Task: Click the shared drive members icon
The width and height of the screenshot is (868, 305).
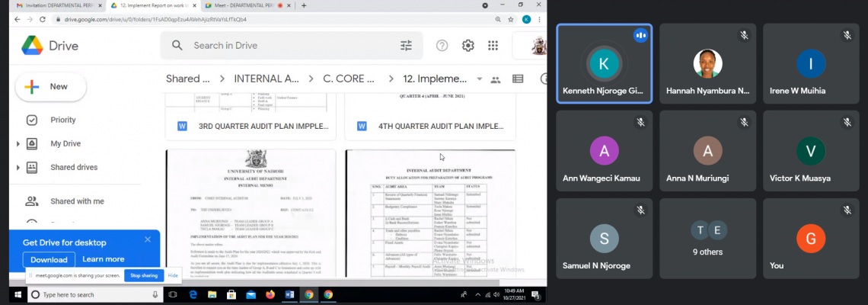Action: pyautogui.click(x=496, y=79)
